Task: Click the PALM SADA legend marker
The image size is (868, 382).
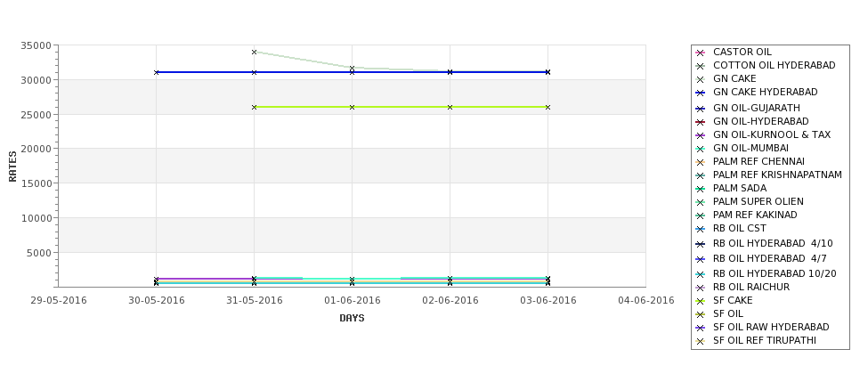Action: point(701,189)
